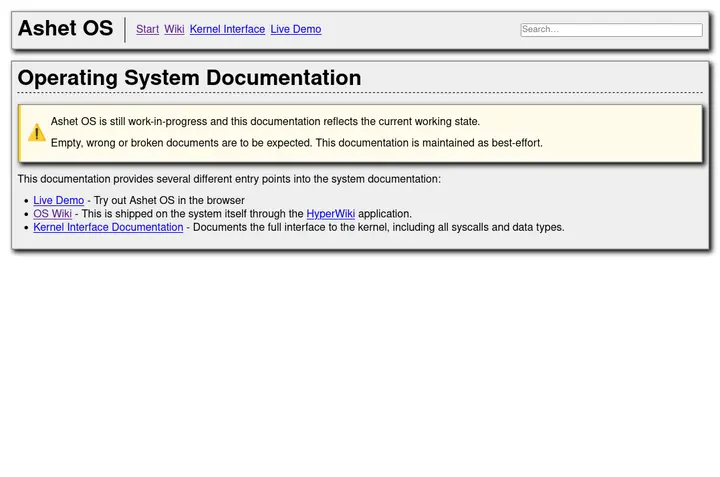
Task: Open the Live Demo link in the bullet list
Action: coord(58,201)
